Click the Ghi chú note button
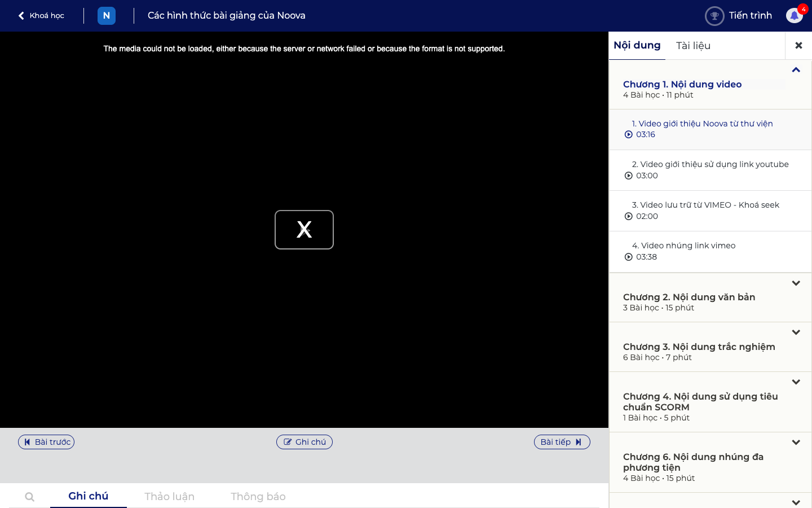The height and width of the screenshot is (508, 812). (x=304, y=442)
